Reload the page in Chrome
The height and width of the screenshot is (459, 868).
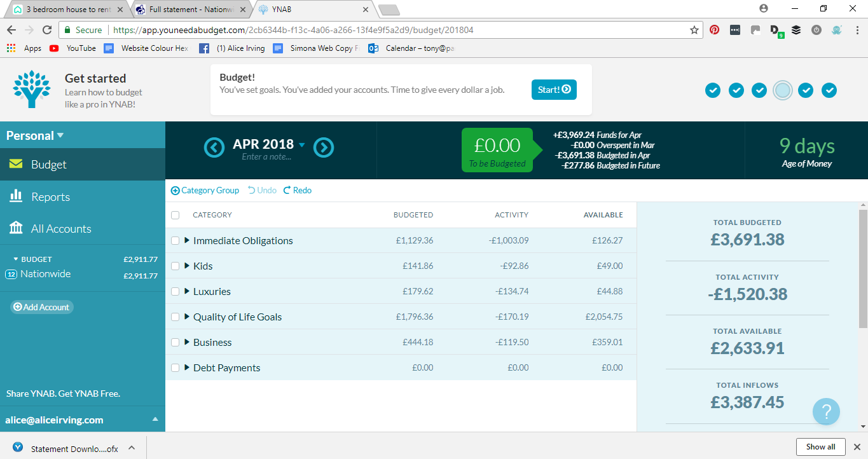(x=47, y=30)
